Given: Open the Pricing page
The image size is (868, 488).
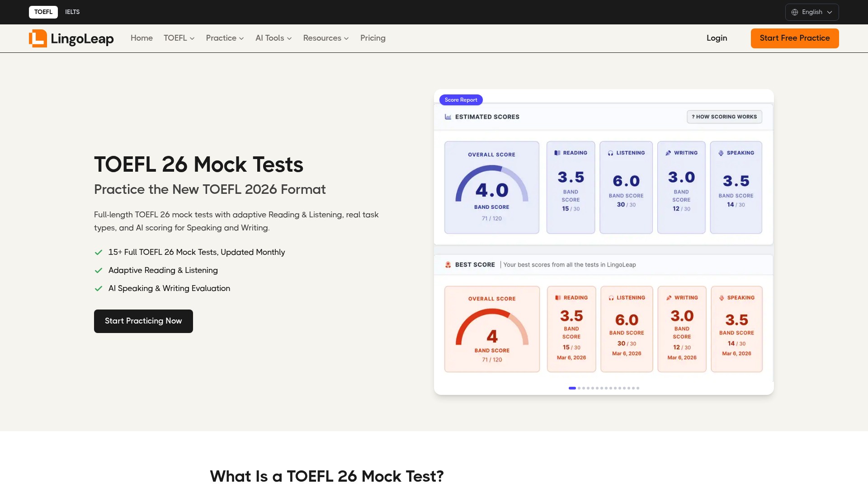Looking at the screenshot, I should click(x=373, y=38).
